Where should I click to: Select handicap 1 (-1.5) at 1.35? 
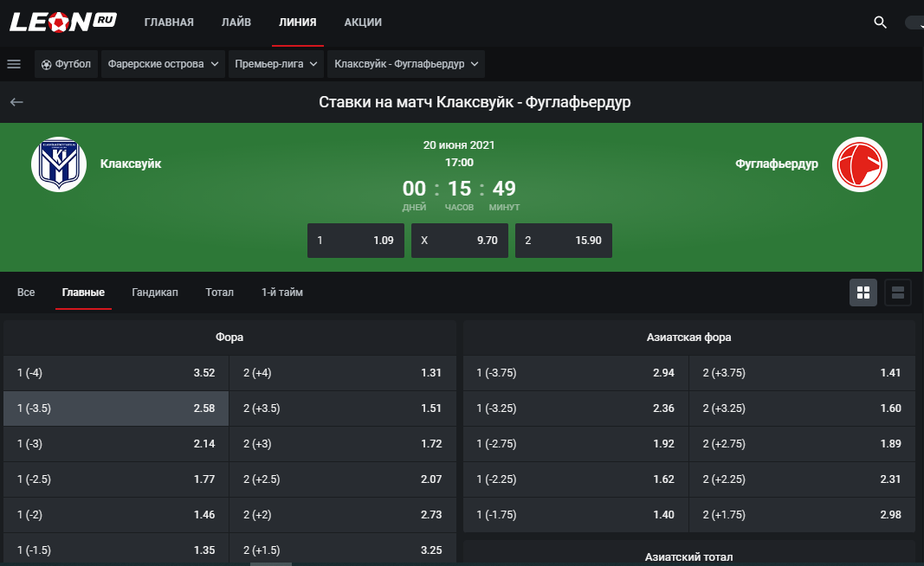pos(116,550)
